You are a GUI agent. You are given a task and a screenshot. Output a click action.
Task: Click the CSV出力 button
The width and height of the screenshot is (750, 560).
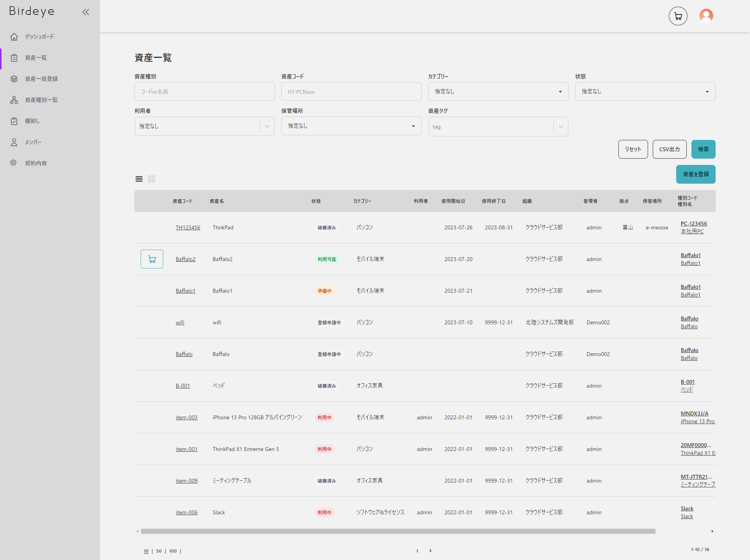point(669,149)
